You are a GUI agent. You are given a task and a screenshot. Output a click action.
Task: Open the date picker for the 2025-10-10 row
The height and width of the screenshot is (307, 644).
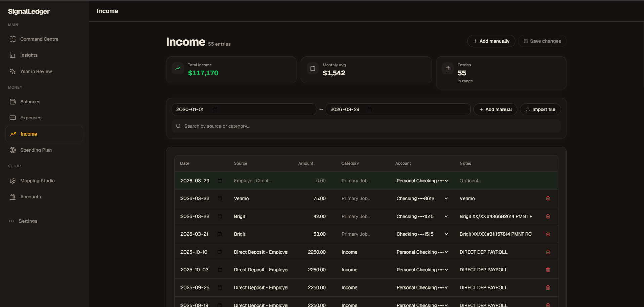click(219, 252)
